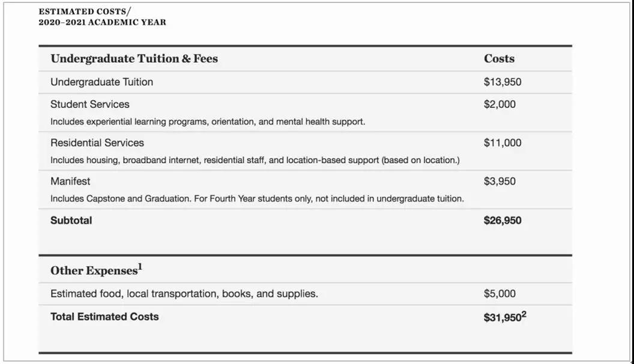Screen dimensions: 634x364
Task: Click the footnote 2 superscript after $31,950
Action: point(524,314)
